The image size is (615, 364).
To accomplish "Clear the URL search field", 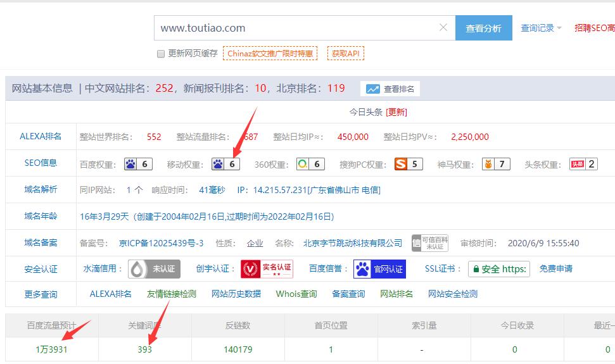I will (443, 27).
